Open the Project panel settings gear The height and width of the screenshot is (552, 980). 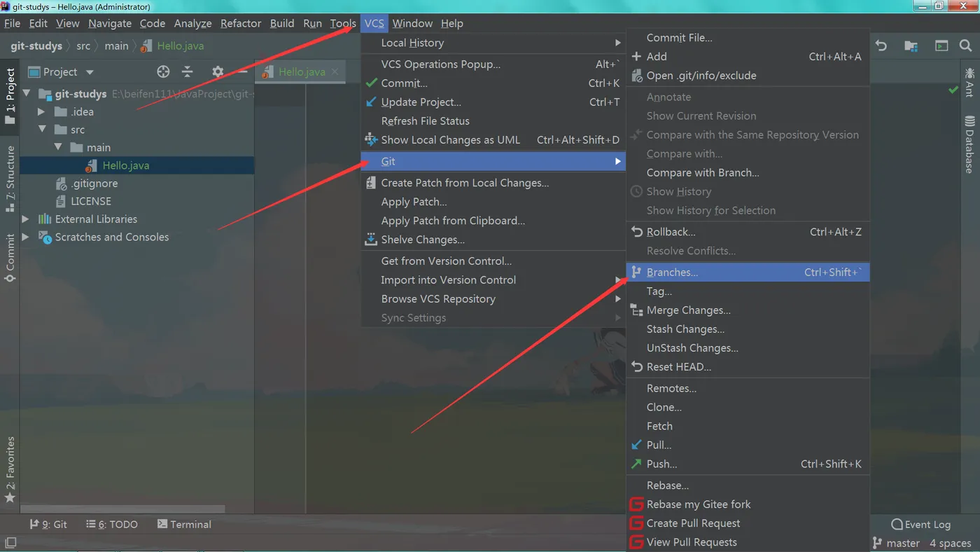click(218, 71)
